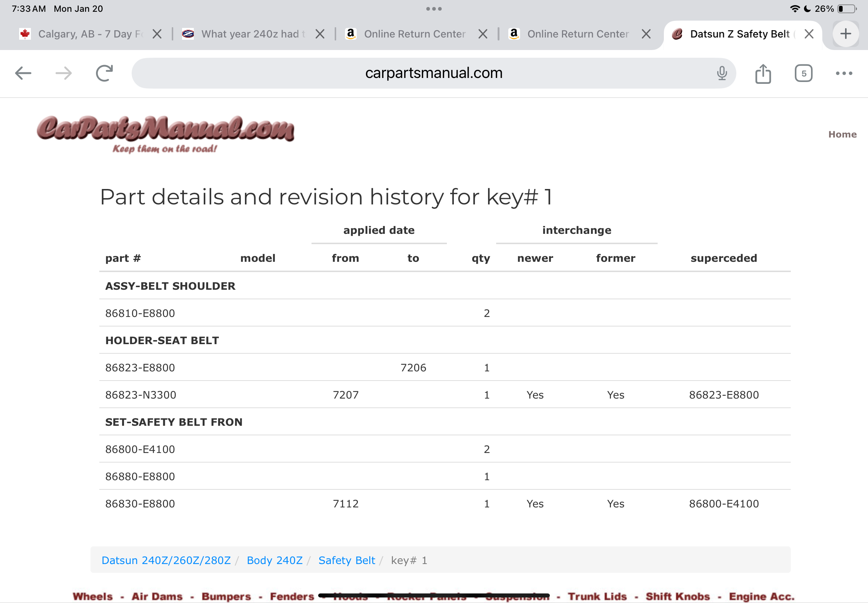Show the tab overview with 5 tabs

pyautogui.click(x=803, y=73)
